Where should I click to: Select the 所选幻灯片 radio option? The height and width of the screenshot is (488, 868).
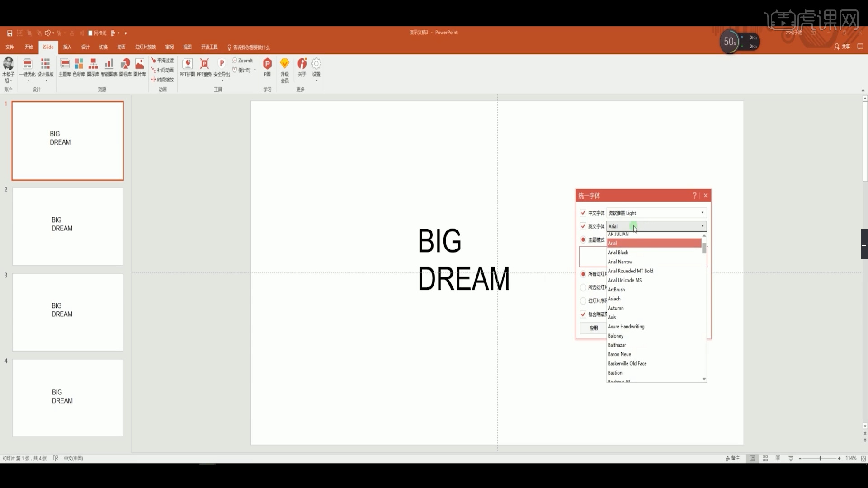click(x=584, y=287)
